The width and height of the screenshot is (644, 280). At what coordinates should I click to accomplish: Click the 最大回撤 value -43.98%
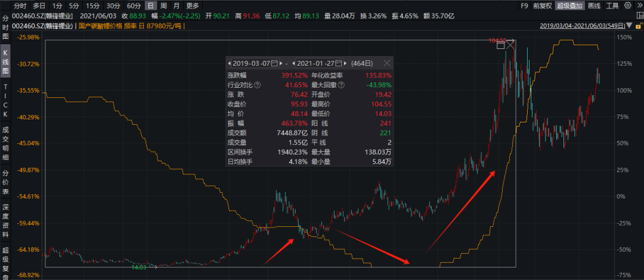[378, 85]
